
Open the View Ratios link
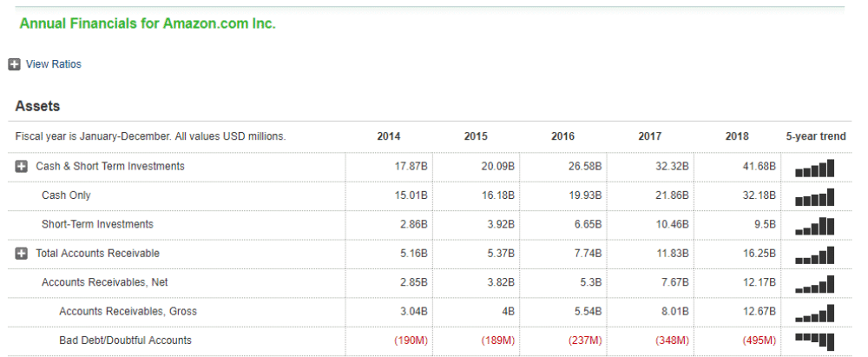[x=53, y=64]
